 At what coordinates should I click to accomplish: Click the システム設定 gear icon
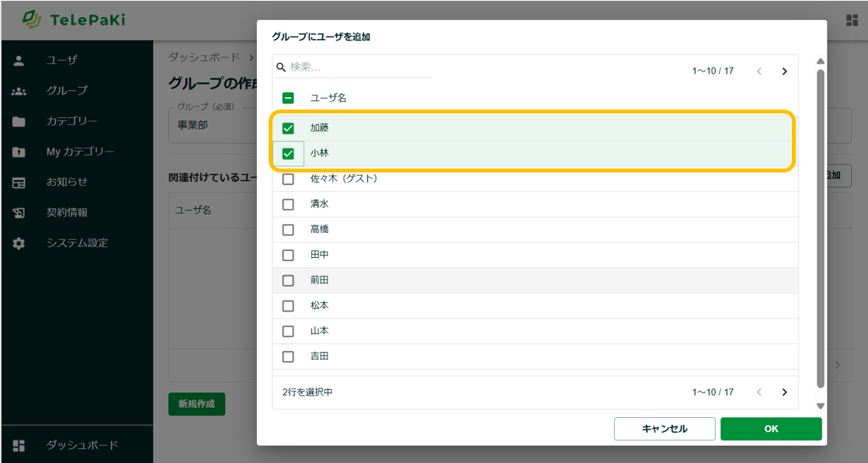[19, 243]
